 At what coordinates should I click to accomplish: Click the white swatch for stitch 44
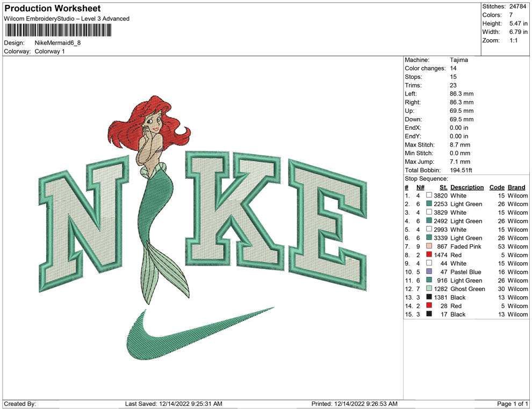[x=429, y=263]
